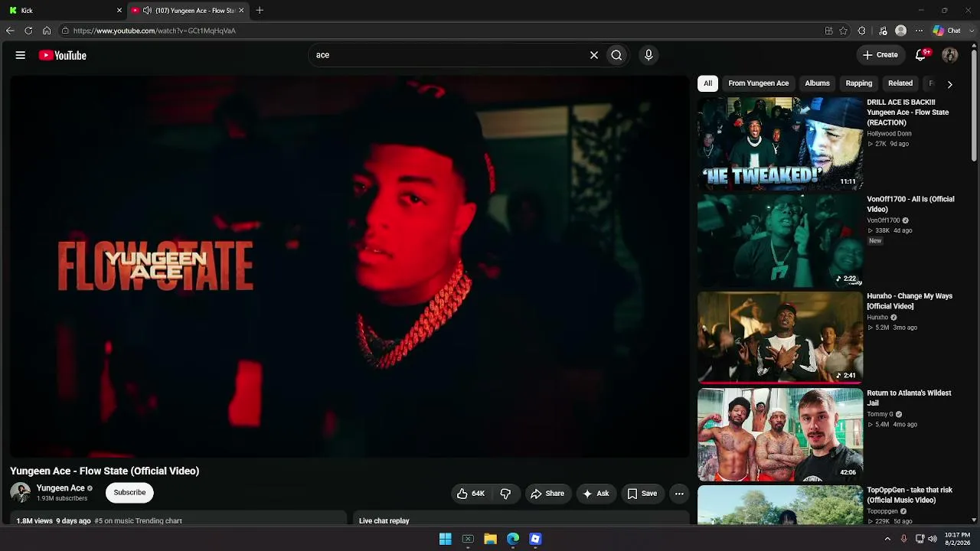Open 'TopOppGen - take that risk' title
Image resolution: width=980 pixels, height=551 pixels.
click(x=909, y=495)
